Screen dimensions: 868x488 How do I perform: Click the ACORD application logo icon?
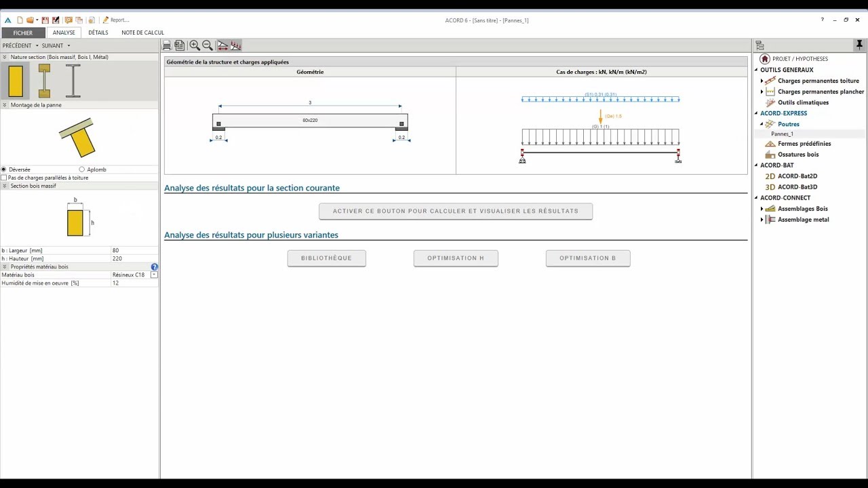tap(8, 20)
